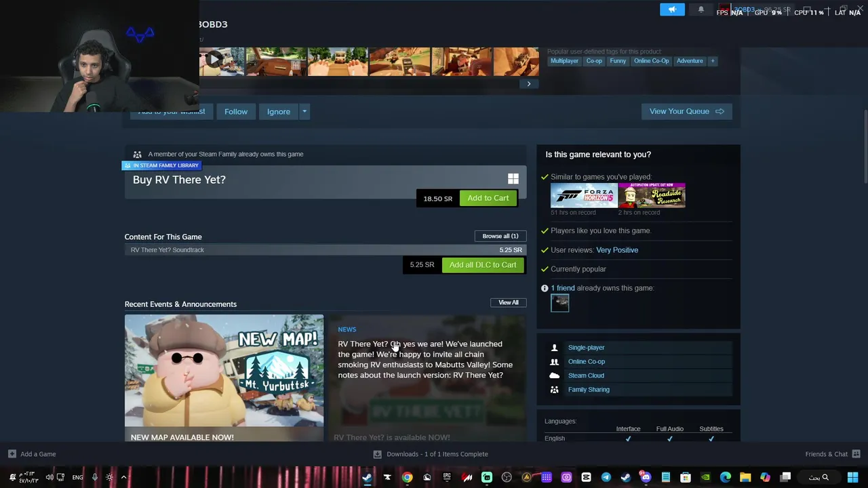Show hidden tray icons chevron
This screenshot has height=488, width=868.
pyautogui.click(x=123, y=477)
